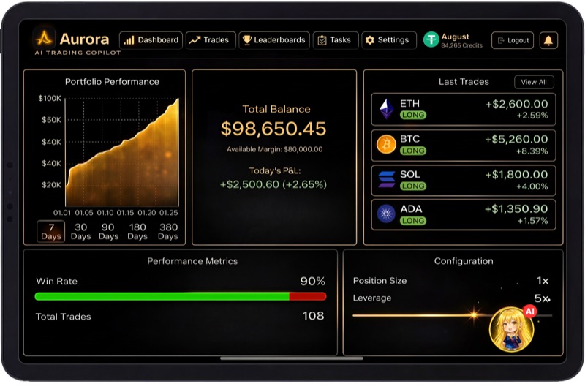Click Today's P&L +$2,500.60 value
The width and height of the screenshot is (585, 392).
pos(273,184)
